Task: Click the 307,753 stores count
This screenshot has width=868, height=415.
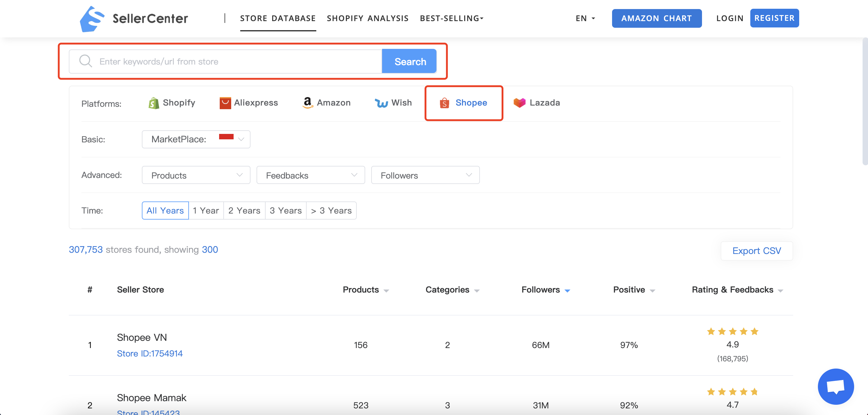Action: point(86,250)
